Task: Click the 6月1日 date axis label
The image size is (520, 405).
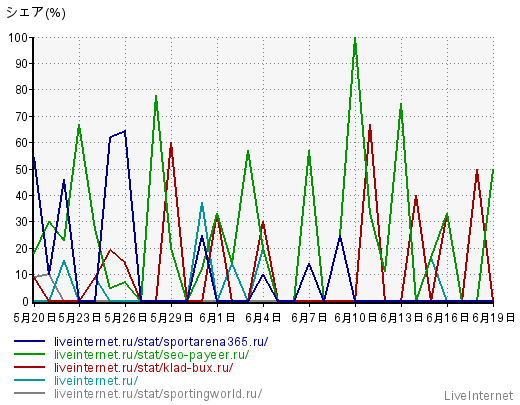Action: click(x=217, y=318)
